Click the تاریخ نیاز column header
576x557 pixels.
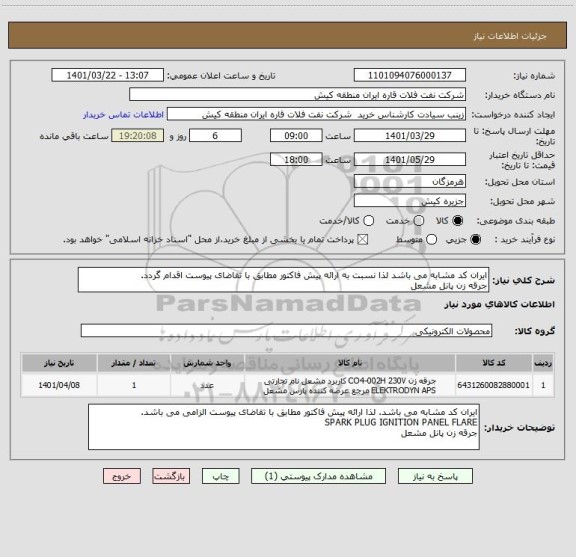59,363
